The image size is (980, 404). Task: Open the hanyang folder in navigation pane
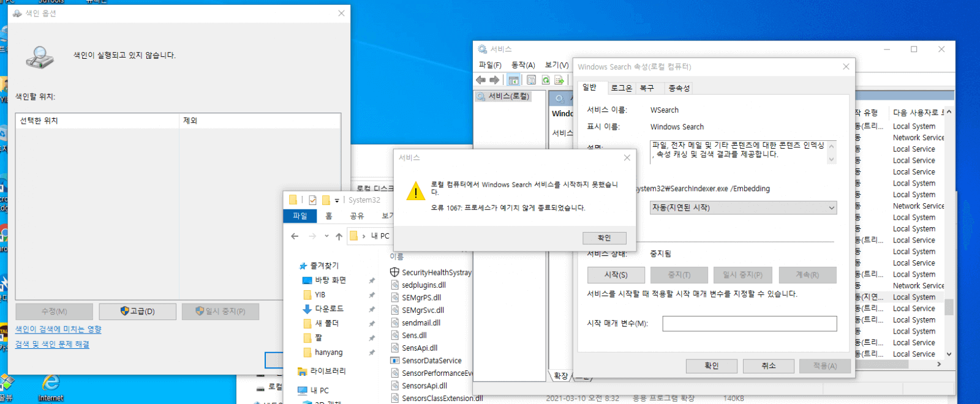(x=323, y=353)
